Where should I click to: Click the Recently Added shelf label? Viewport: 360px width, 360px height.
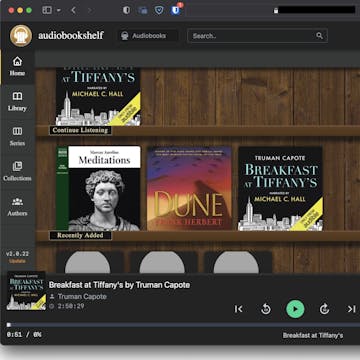(x=80, y=235)
